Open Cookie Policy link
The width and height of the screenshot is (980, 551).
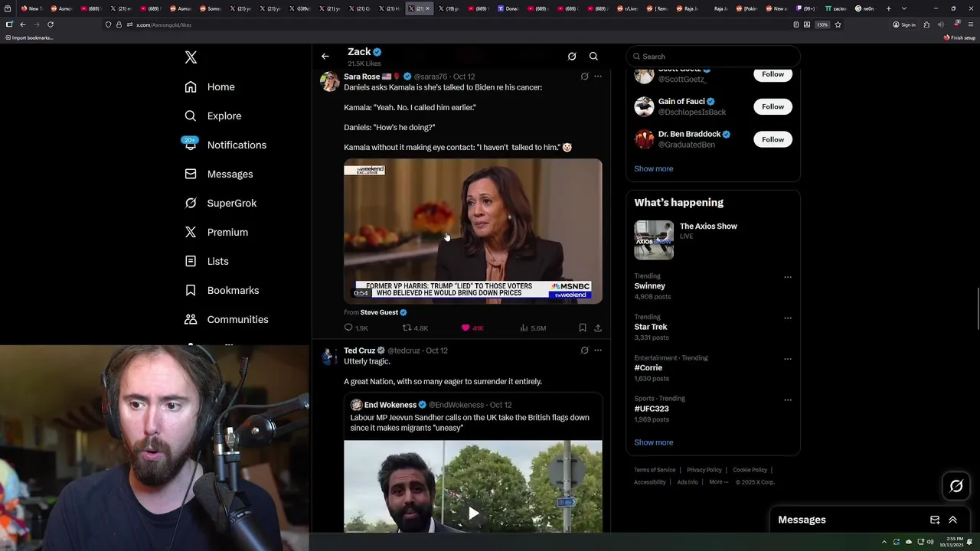[x=750, y=470]
